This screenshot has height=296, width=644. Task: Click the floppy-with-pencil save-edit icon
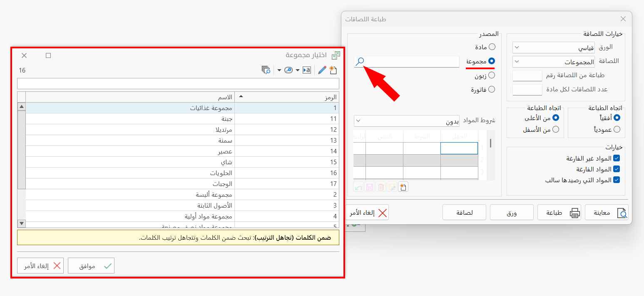click(392, 187)
